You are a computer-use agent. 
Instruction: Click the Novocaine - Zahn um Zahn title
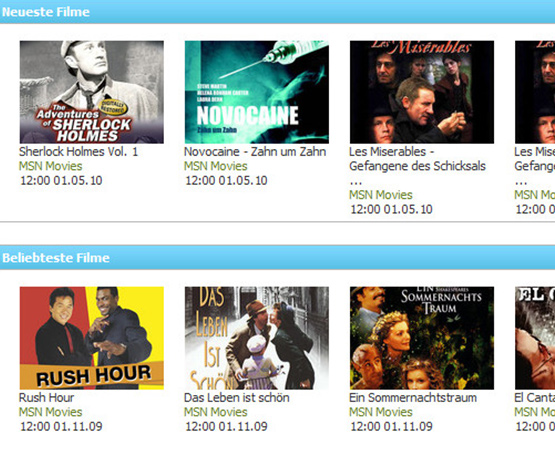tap(255, 152)
